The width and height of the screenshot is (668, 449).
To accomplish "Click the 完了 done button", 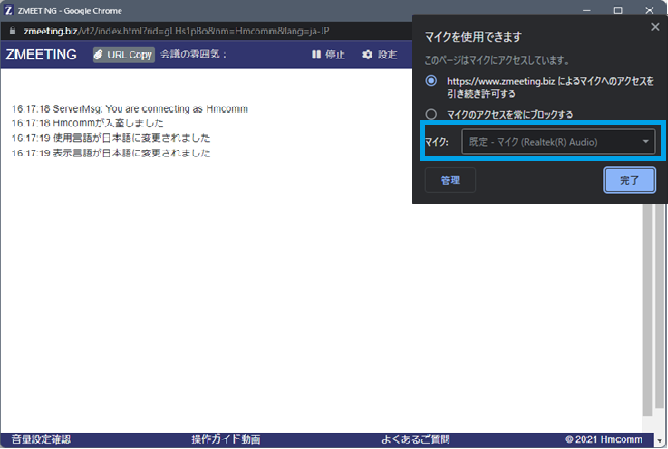I will [x=629, y=180].
